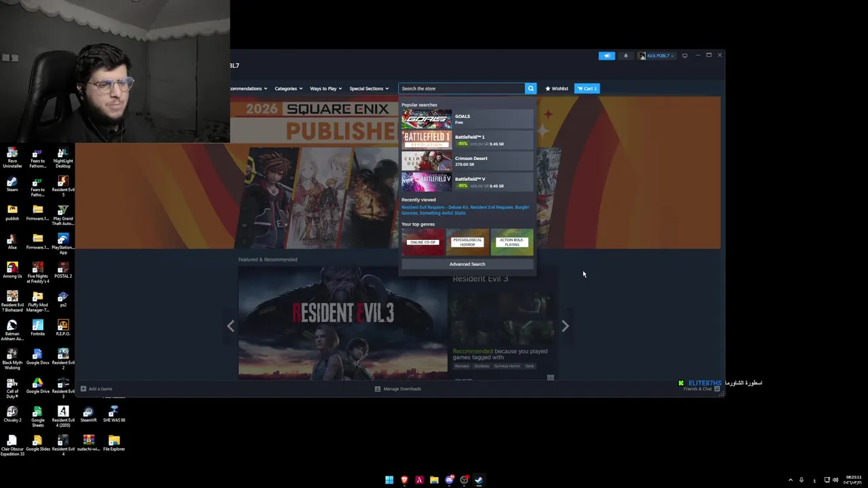
Task: Select the File Explorer desktop shortcut
Action: (x=114, y=443)
